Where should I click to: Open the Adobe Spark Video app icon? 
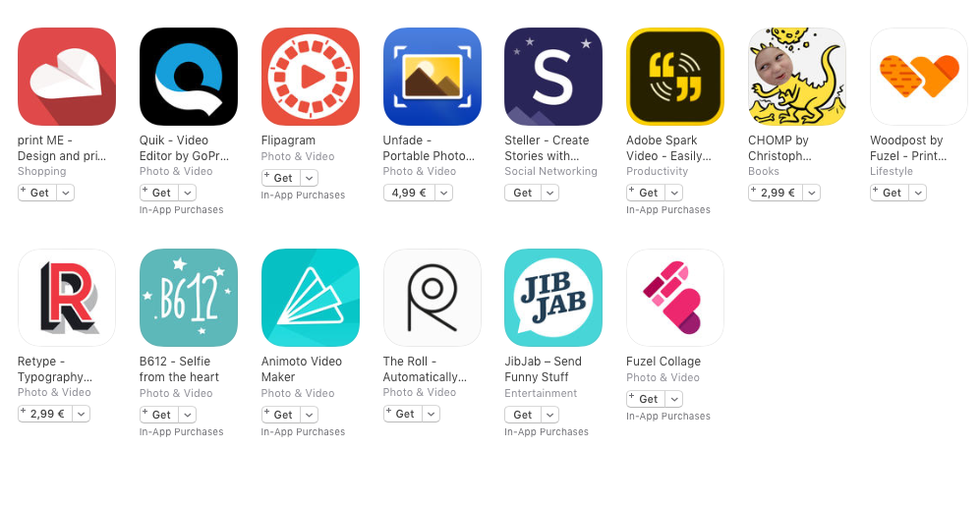pyautogui.click(x=675, y=77)
